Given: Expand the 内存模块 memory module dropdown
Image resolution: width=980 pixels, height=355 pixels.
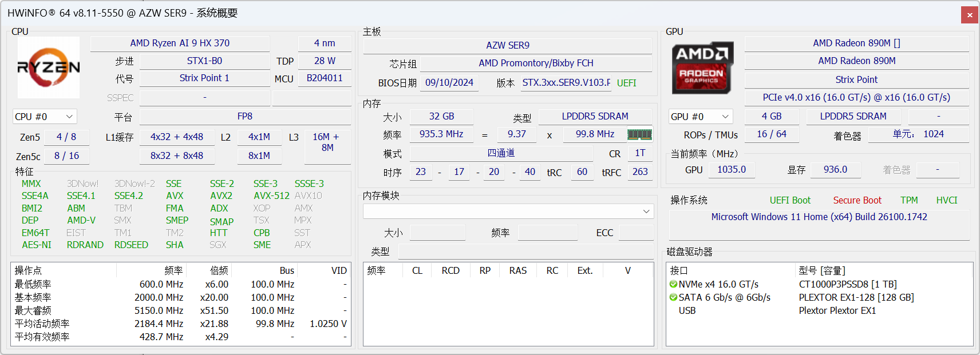Looking at the screenshot, I should coord(508,212).
